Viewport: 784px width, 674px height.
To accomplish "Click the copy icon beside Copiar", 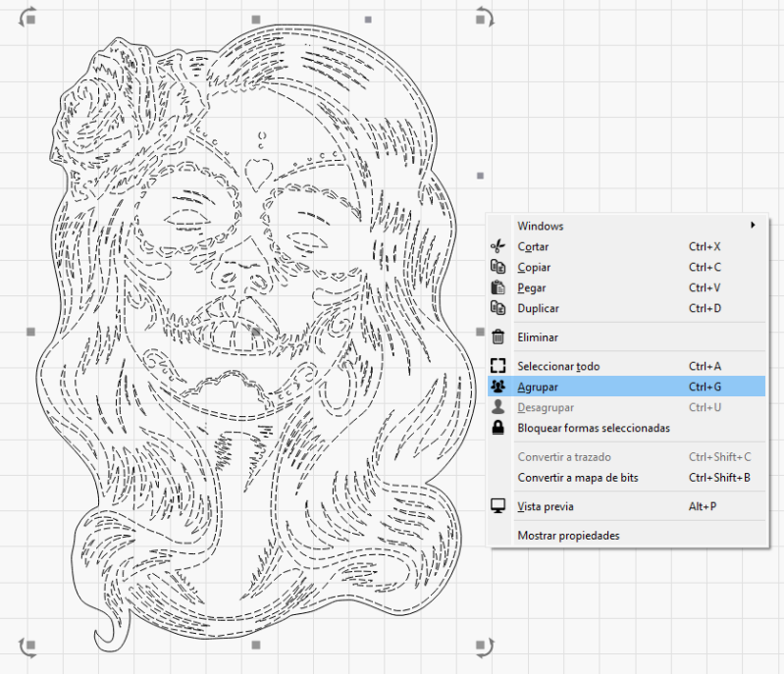I will 497,268.
